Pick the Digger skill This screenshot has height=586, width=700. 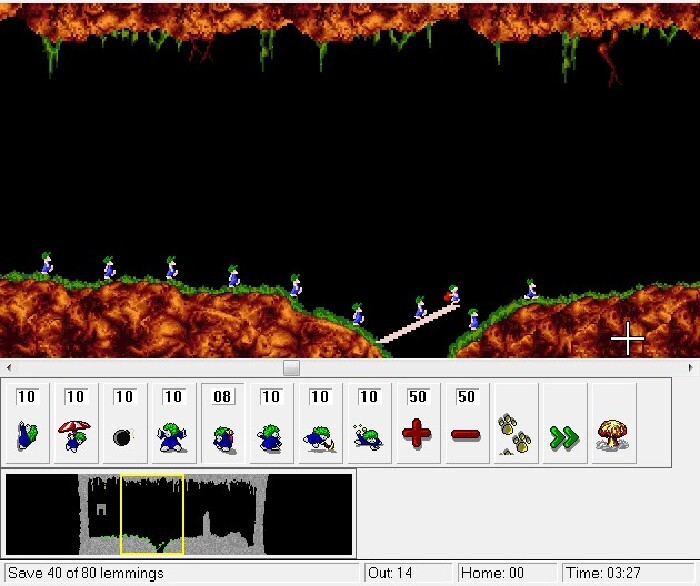[x=368, y=424]
